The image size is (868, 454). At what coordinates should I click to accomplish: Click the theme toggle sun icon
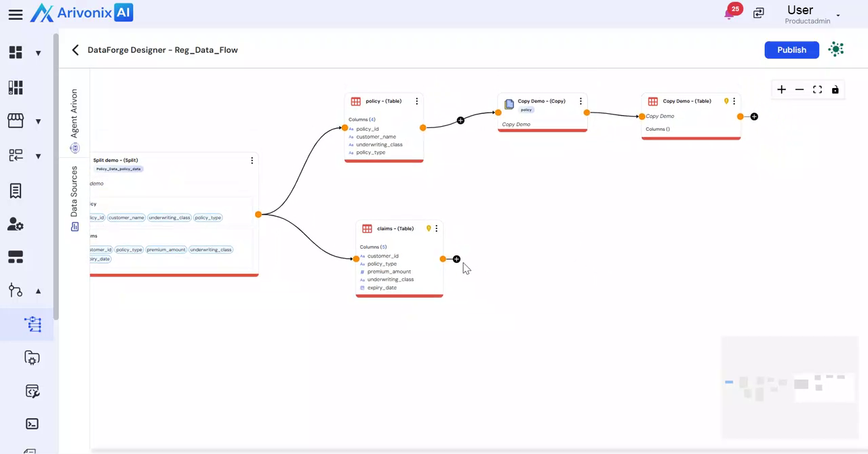click(x=836, y=49)
